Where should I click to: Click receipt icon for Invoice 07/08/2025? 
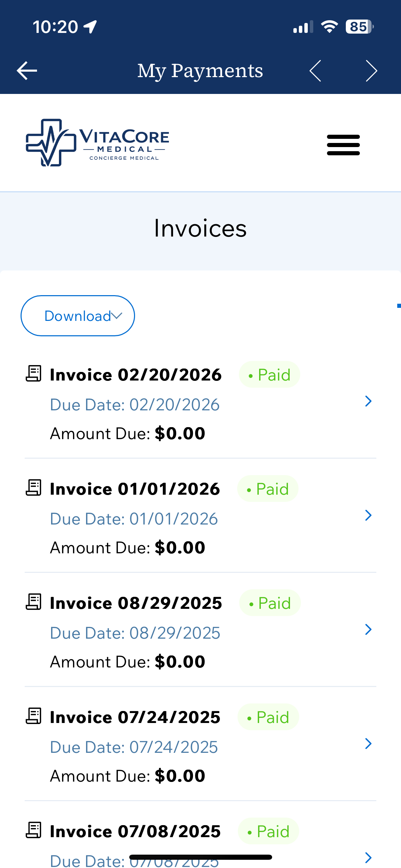34,830
